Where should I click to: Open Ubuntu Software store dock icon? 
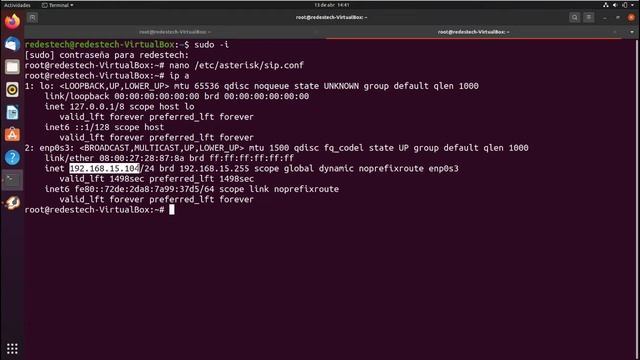coord(12,135)
